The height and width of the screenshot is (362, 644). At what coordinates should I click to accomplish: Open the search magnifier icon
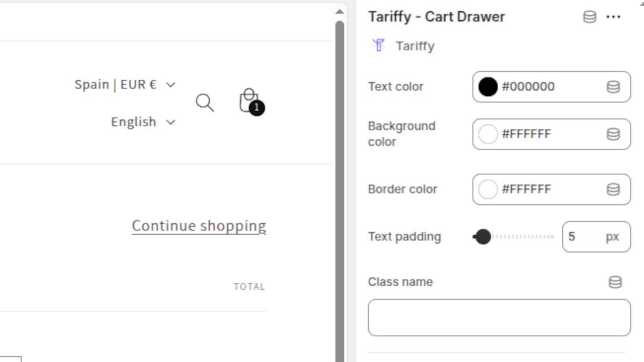click(205, 103)
